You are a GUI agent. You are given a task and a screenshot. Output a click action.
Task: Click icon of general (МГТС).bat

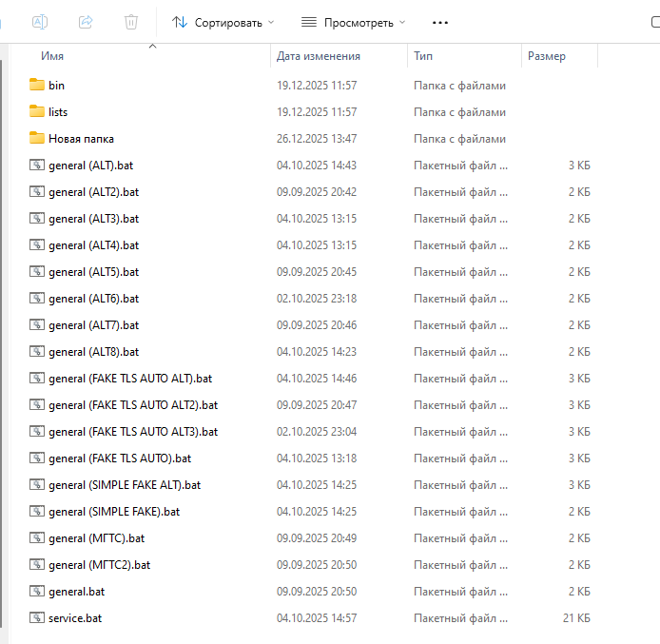click(37, 537)
